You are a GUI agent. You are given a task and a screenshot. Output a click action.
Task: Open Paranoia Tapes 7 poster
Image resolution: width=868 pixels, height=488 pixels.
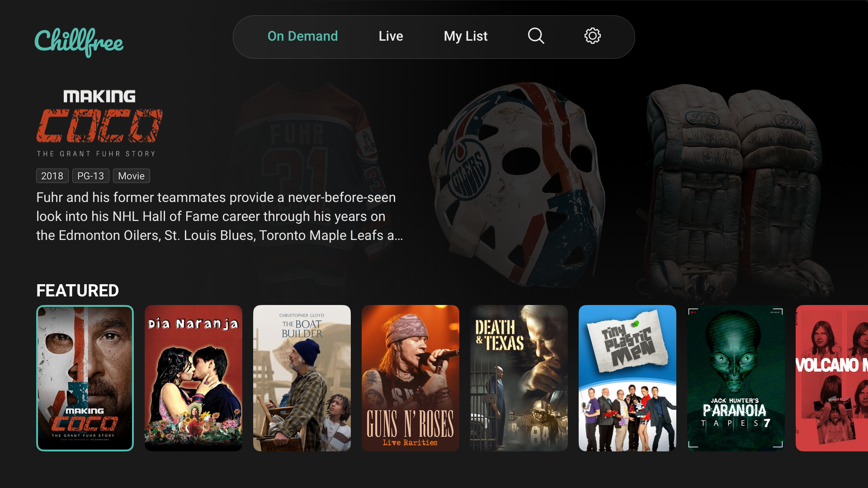point(736,378)
